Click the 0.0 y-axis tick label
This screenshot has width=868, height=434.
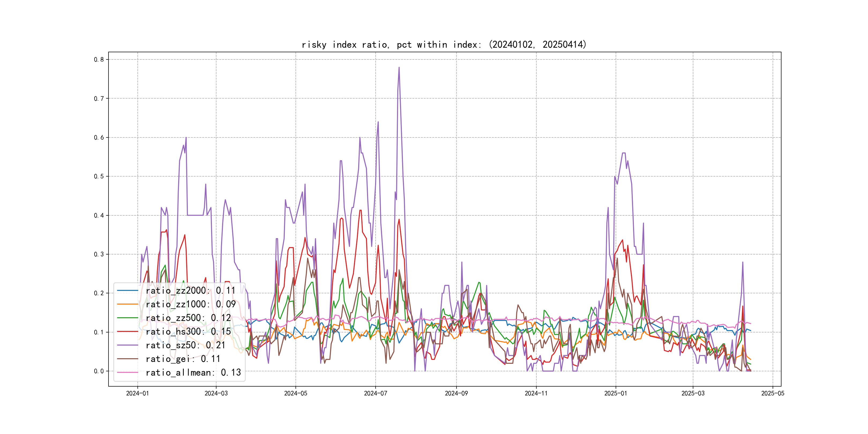point(99,371)
